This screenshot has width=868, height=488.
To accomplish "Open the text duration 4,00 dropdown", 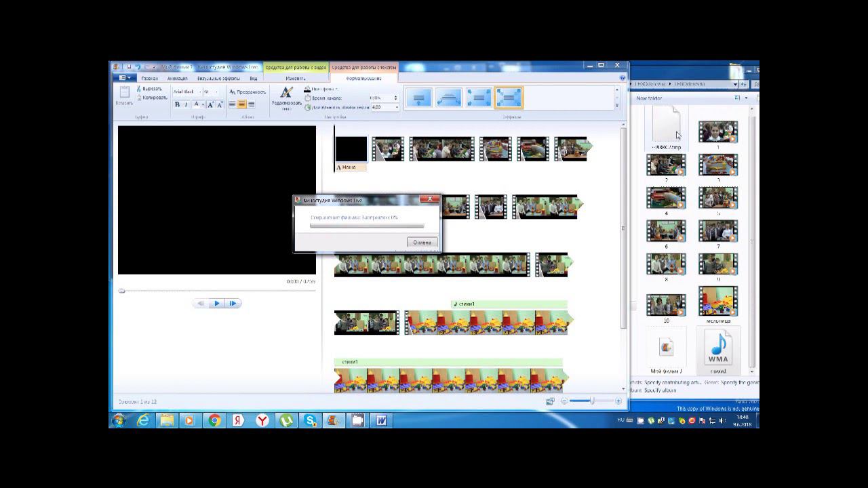I will tap(385, 107).
